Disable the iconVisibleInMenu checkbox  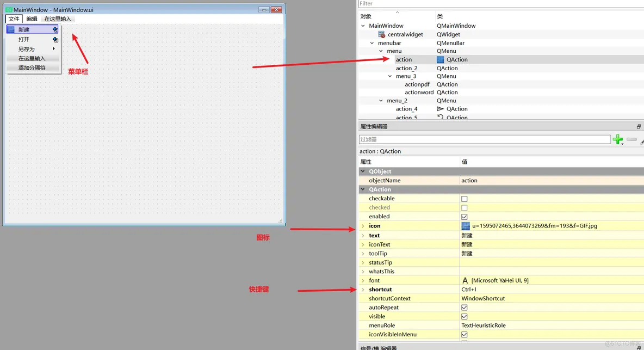(x=465, y=334)
